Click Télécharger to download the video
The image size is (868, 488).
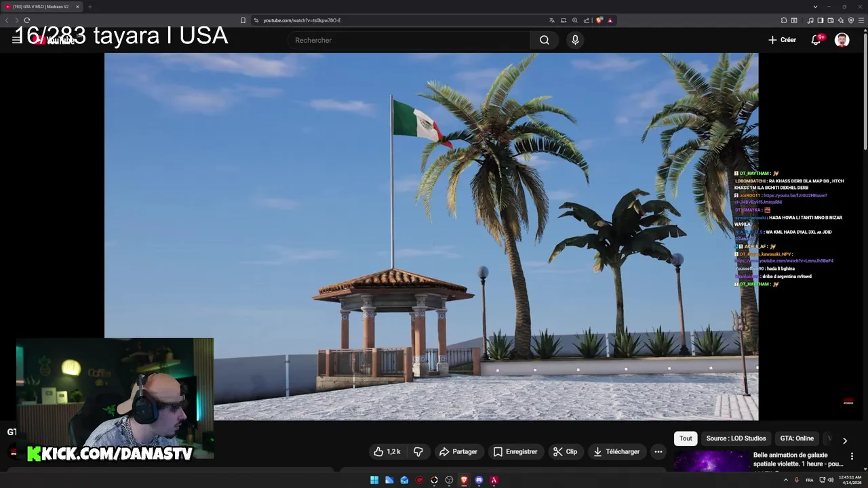[616, 451]
